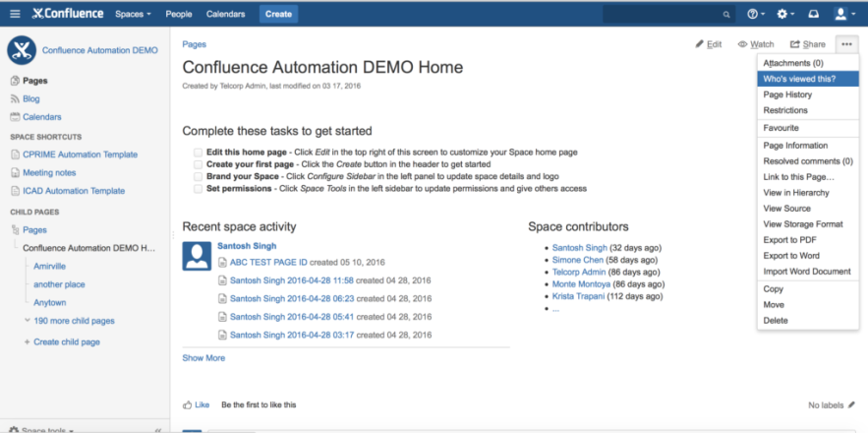This screenshot has width=868, height=433.
Task: Select Who's viewed this? menu entry
Action: click(x=808, y=79)
